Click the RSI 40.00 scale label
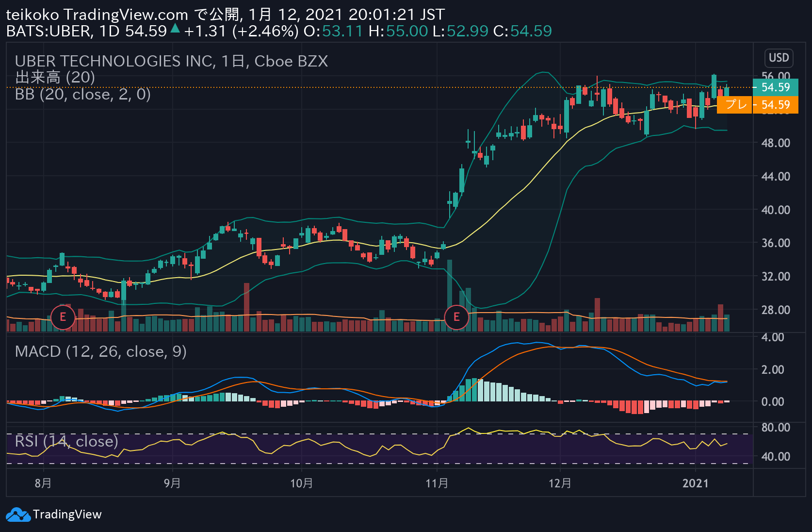812x532 pixels. tap(776, 457)
